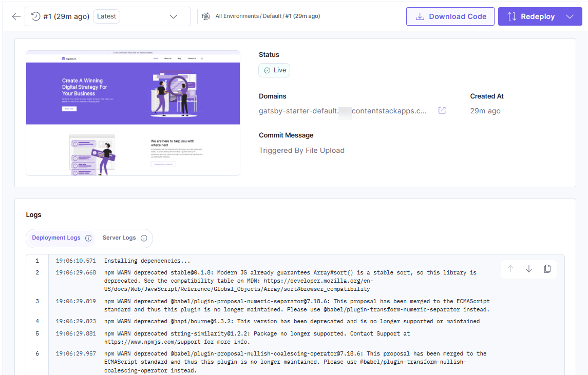Copy logs to clipboard icon
Viewport: 588px width, 375px height.
coord(547,269)
